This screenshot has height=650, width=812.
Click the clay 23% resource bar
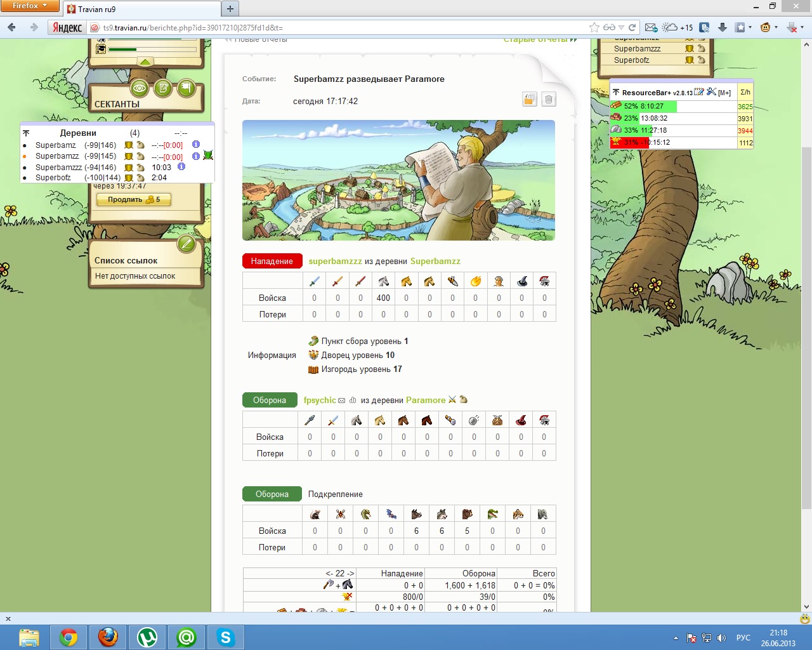[x=673, y=118]
